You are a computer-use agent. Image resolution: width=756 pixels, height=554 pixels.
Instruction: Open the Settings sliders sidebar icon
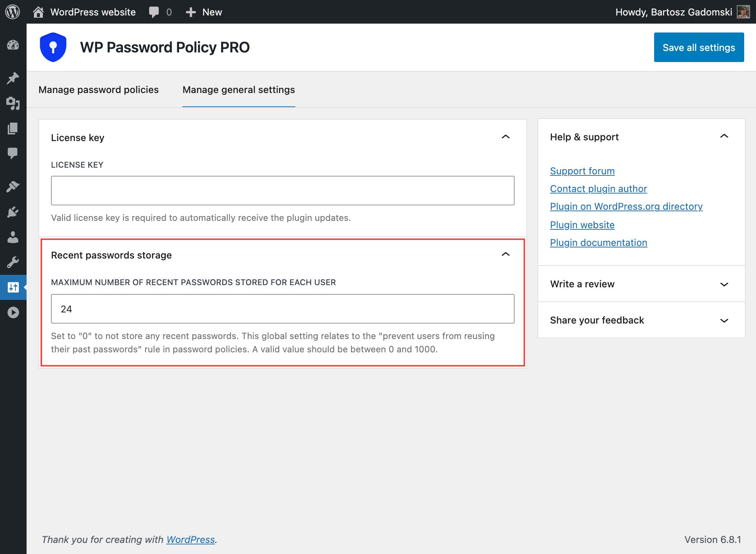13,287
